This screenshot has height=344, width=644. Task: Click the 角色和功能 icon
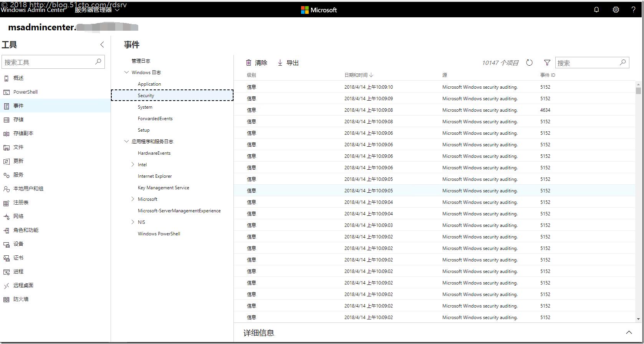pos(6,230)
